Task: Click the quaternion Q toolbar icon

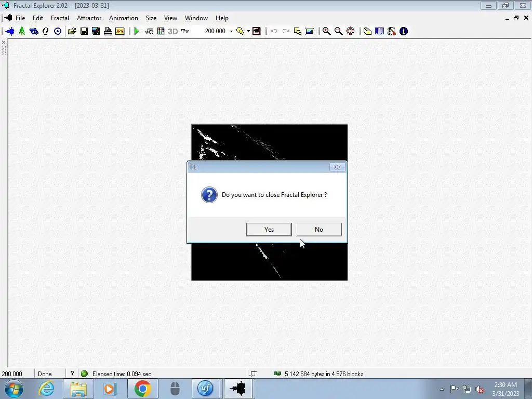Action: [46, 31]
